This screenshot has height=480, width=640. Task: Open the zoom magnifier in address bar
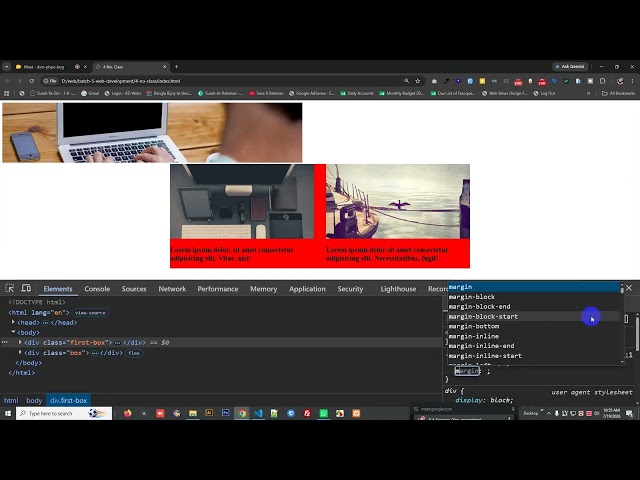click(x=407, y=81)
